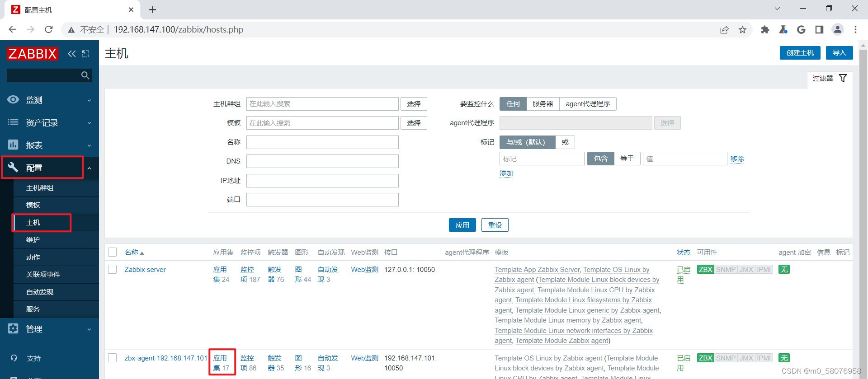
Task: Close the 配置主机 browser tab
Action: [x=131, y=9]
